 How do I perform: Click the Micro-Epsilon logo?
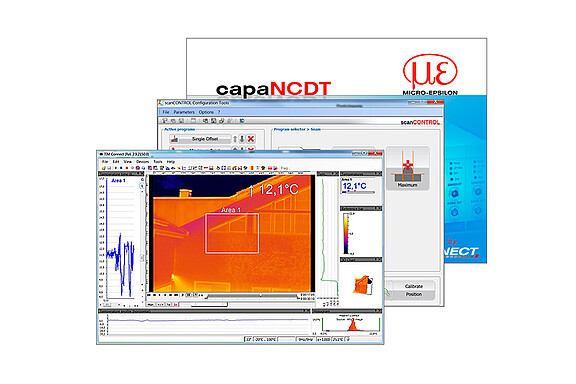click(430, 75)
